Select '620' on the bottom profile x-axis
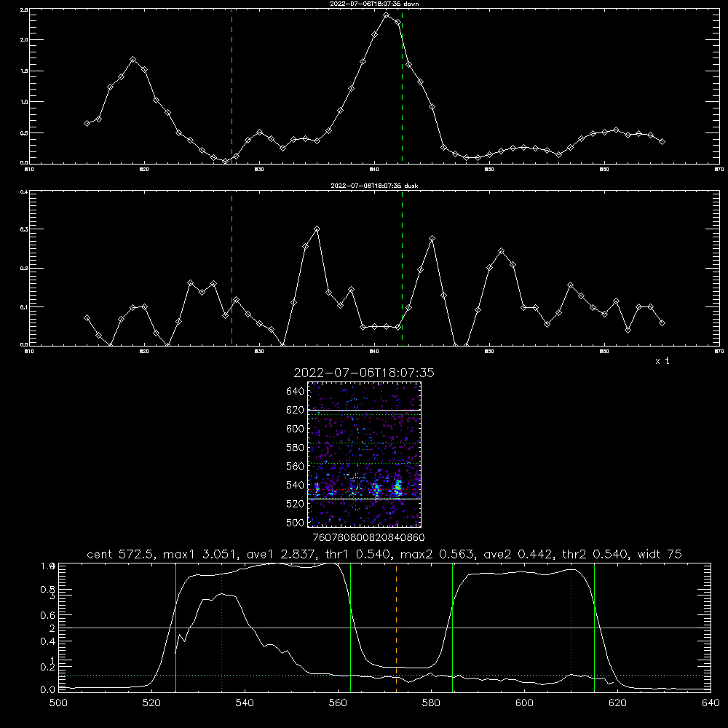 tap(617, 703)
